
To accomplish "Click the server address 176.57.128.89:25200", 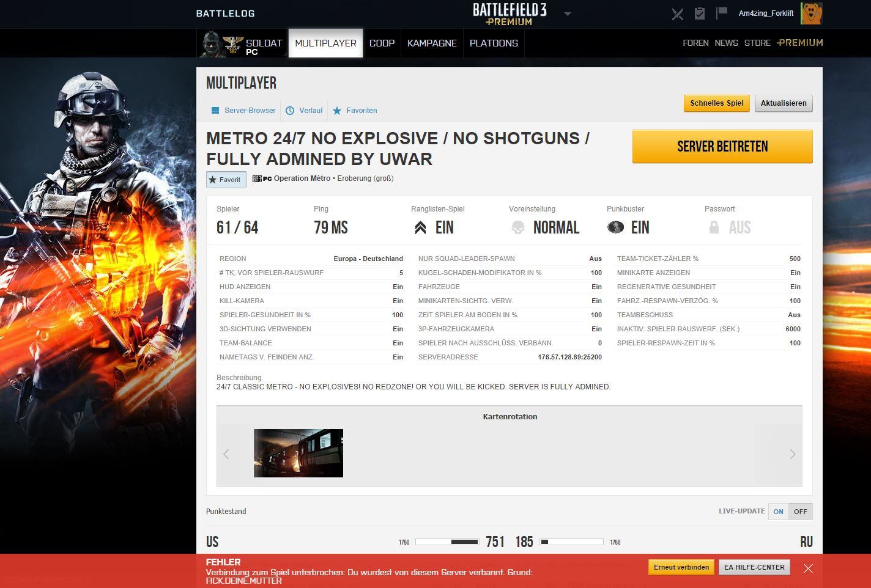I will tap(569, 358).
